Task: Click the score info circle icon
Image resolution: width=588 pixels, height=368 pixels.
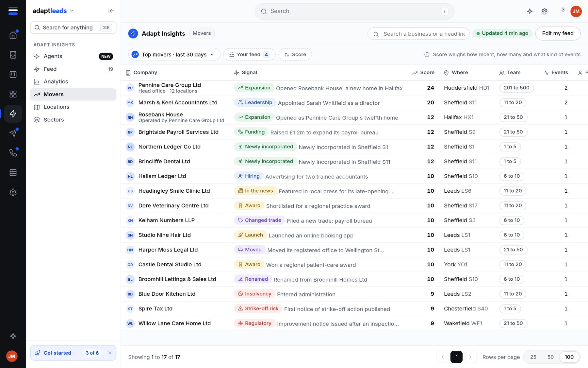Action: click(x=427, y=55)
